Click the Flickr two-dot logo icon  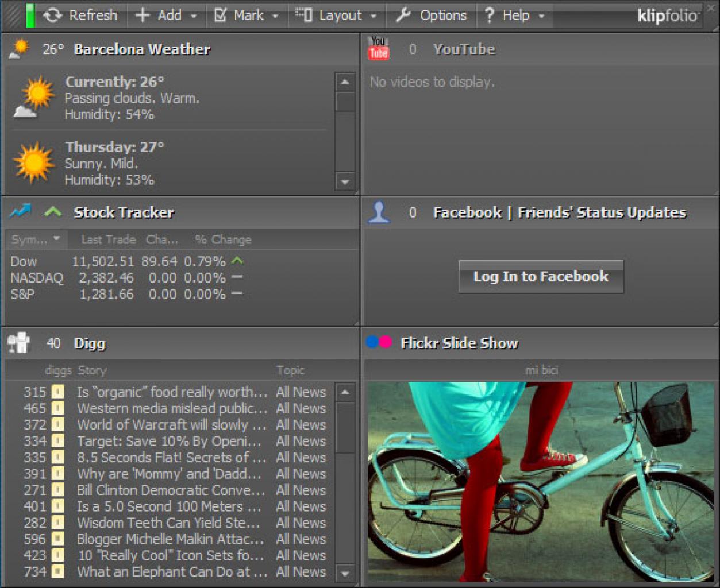tap(379, 342)
